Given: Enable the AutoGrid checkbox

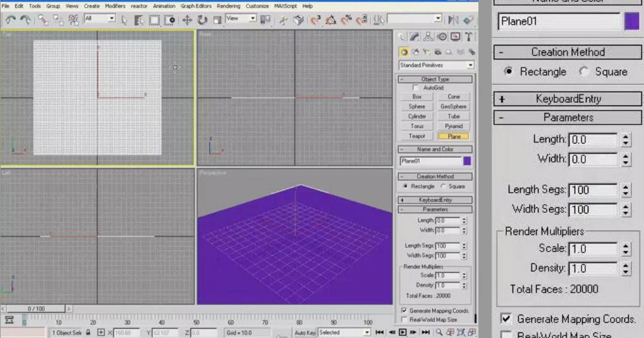Looking at the screenshot, I should tap(415, 87).
